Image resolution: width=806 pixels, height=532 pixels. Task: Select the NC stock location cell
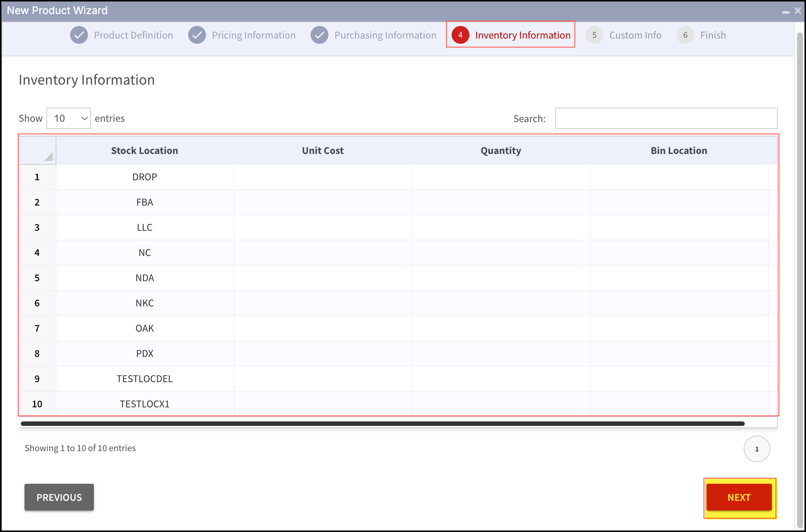(145, 253)
